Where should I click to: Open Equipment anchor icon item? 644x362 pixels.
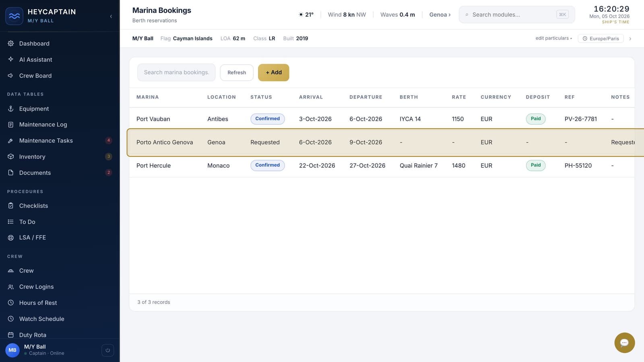click(x=11, y=109)
